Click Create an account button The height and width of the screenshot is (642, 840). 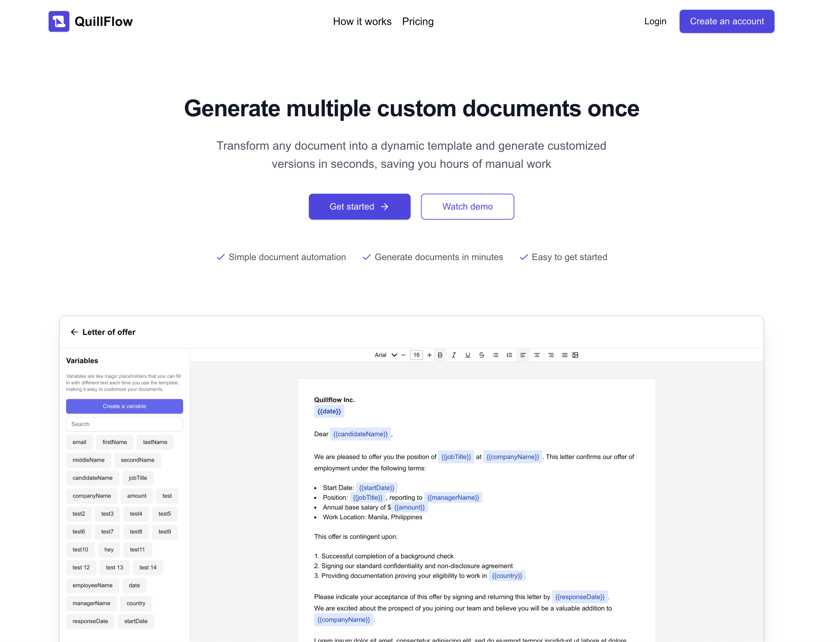pos(727,21)
